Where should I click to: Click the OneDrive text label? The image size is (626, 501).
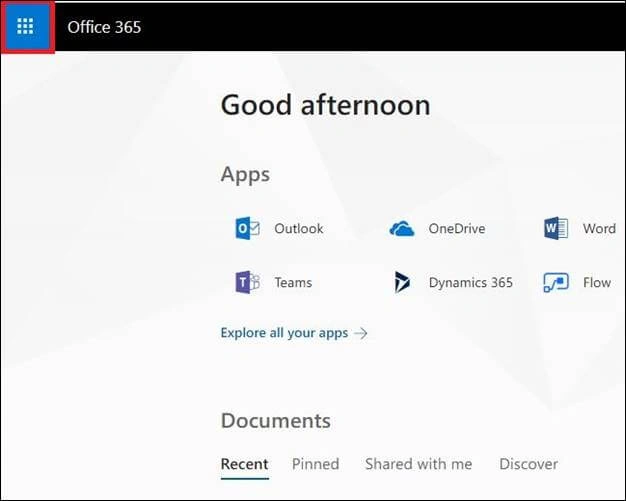(457, 229)
